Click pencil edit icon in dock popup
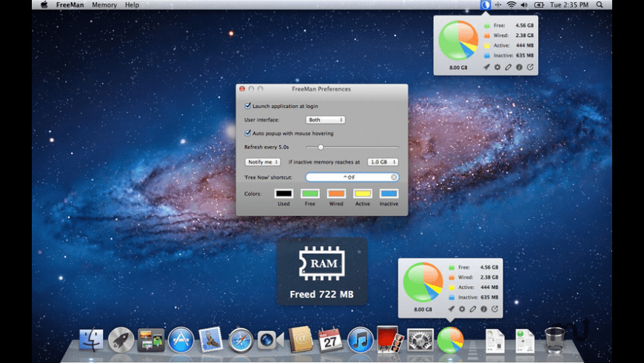The image size is (644, 363). [x=473, y=309]
